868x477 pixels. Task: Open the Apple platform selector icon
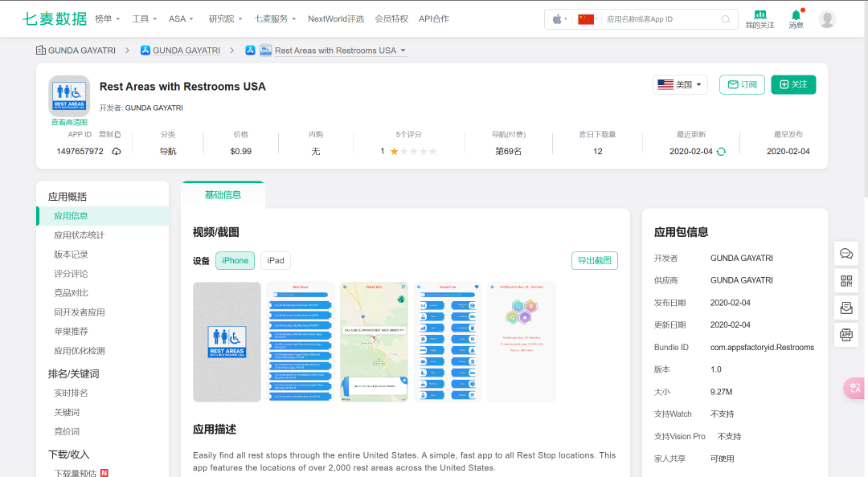pyautogui.click(x=557, y=19)
